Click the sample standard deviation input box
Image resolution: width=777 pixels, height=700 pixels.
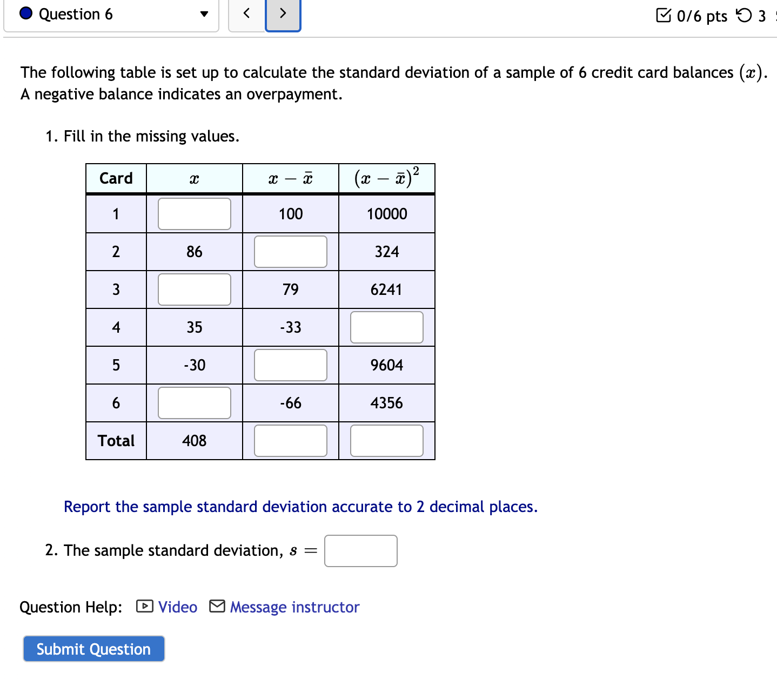point(360,550)
